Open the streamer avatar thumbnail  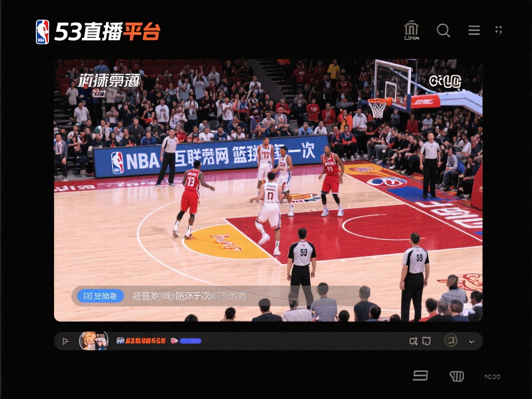pyautogui.click(x=94, y=341)
